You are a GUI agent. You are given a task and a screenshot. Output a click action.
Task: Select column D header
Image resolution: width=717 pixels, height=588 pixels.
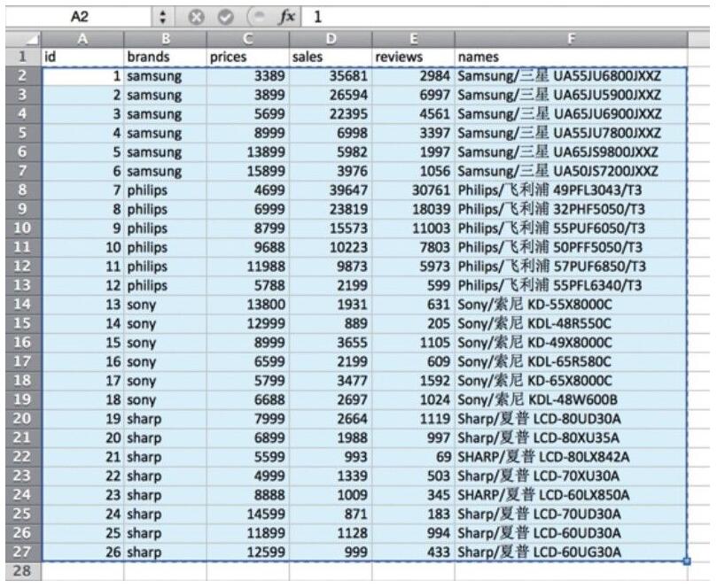331,39
